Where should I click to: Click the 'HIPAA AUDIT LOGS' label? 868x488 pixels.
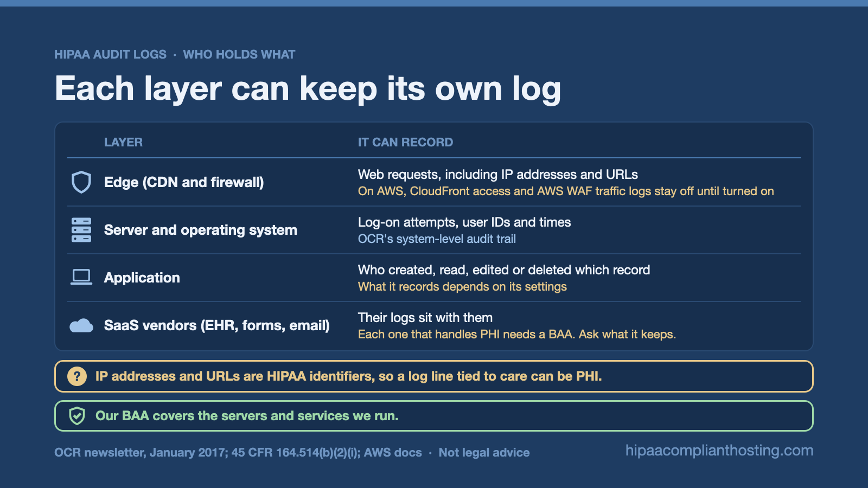point(110,54)
